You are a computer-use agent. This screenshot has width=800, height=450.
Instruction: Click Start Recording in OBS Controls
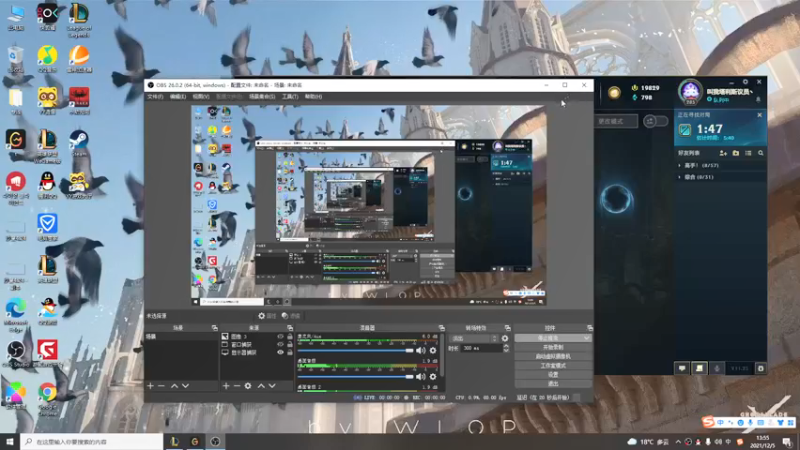(x=553, y=347)
